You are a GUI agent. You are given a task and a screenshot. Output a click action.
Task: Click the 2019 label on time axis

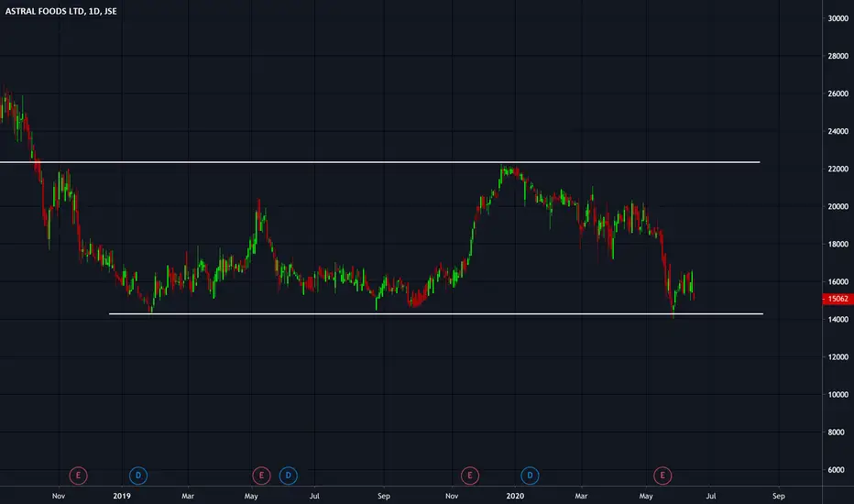point(122,496)
